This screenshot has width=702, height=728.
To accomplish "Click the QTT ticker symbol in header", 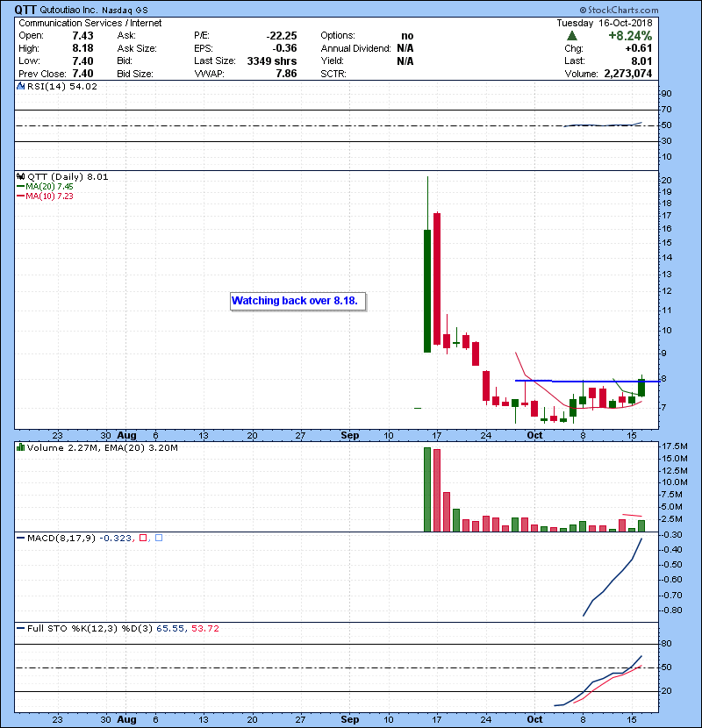I will [x=25, y=10].
